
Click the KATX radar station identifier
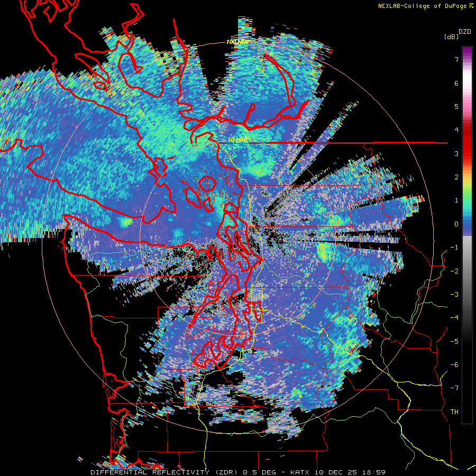point(300,472)
